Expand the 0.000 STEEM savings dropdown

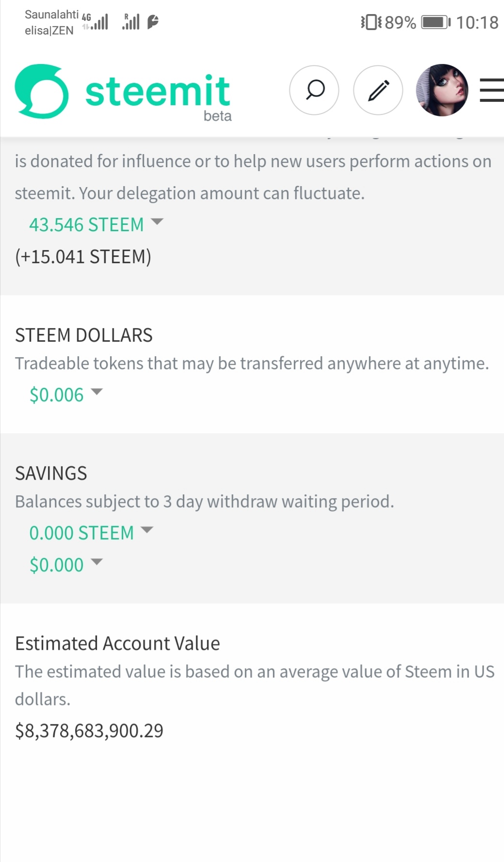[91, 533]
